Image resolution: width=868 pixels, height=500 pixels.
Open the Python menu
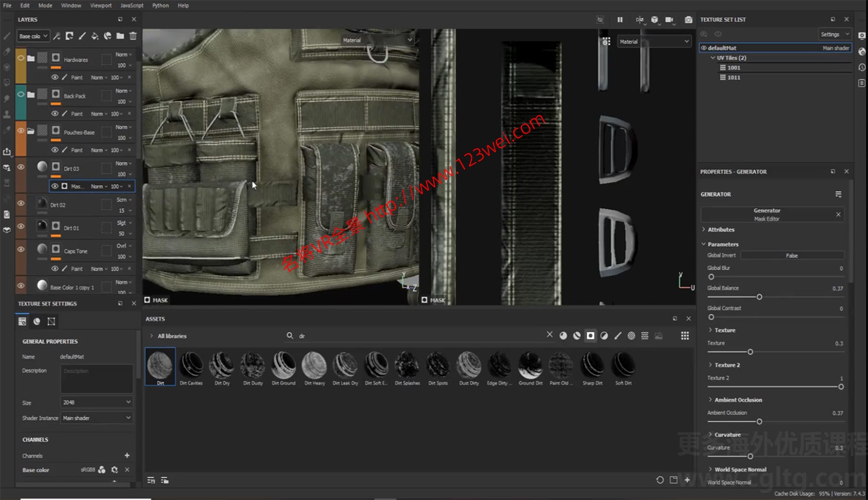tap(160, 5)
